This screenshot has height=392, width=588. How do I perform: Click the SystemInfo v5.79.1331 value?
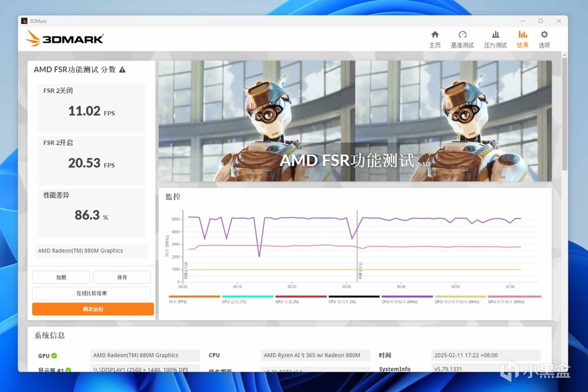(x=486, y=369)
